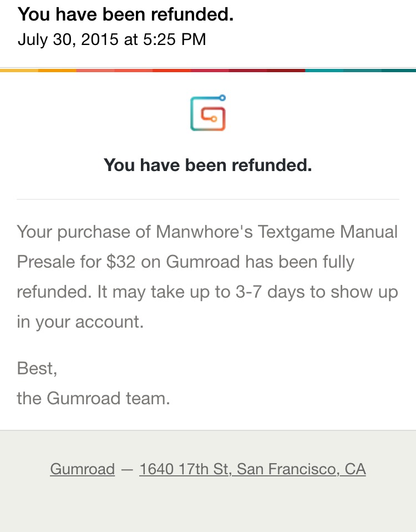Click the Gumroad logo icon
The image size is (416, 532).
click(208, 113)
